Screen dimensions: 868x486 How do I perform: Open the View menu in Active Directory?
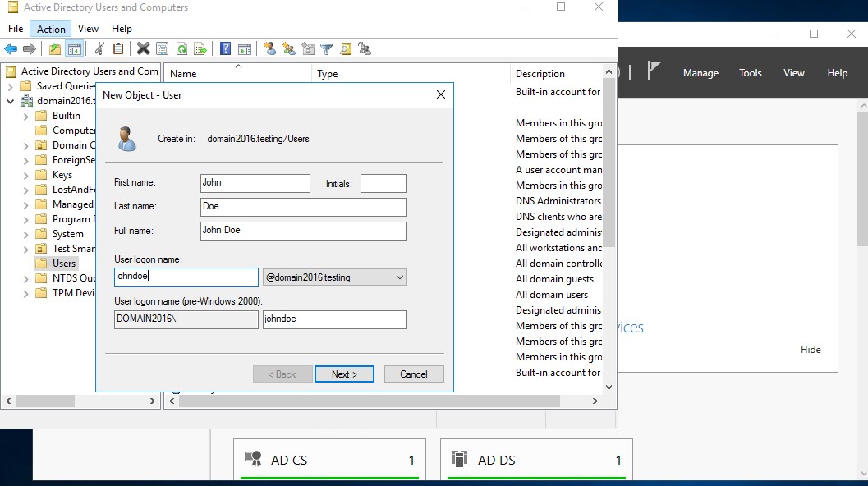[88, 29]
